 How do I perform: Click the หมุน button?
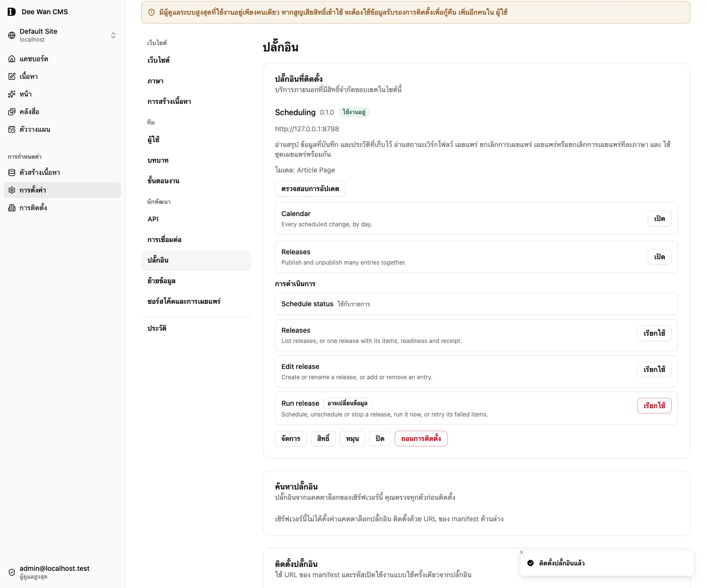point(353,439)
